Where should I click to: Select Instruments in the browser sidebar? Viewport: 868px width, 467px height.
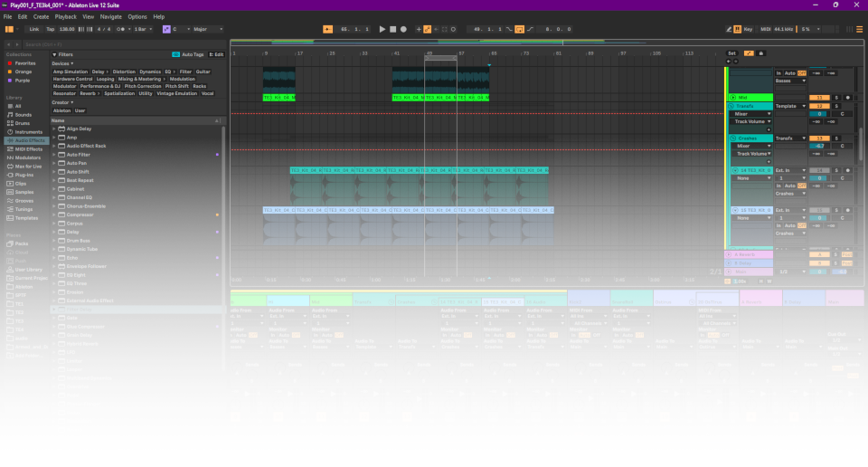[30, 132]
